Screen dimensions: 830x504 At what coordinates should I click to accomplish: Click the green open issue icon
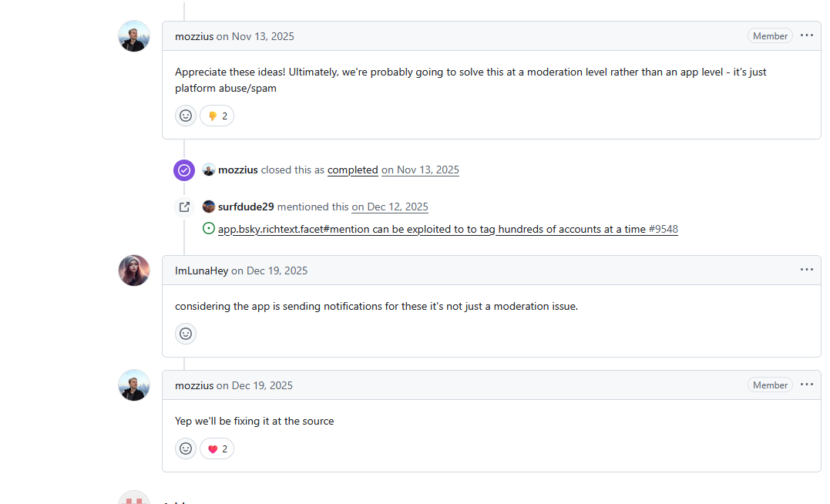click(x=208, y=229)
